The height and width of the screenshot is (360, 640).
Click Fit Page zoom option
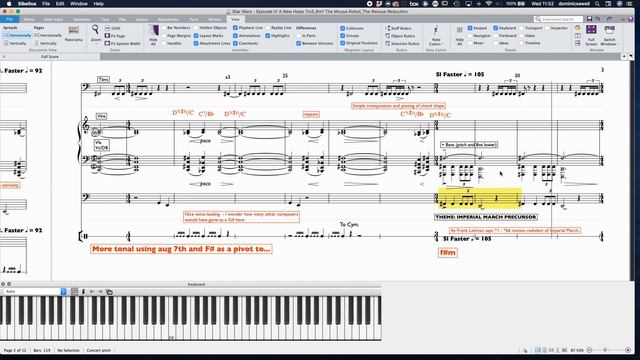[x=115, y=36]
